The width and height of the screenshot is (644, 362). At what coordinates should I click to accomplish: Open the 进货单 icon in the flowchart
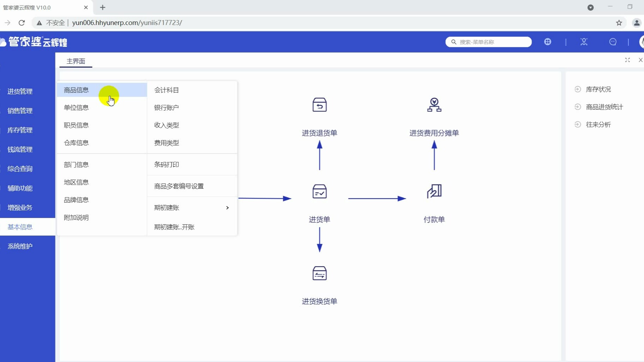tap(319, 192)
